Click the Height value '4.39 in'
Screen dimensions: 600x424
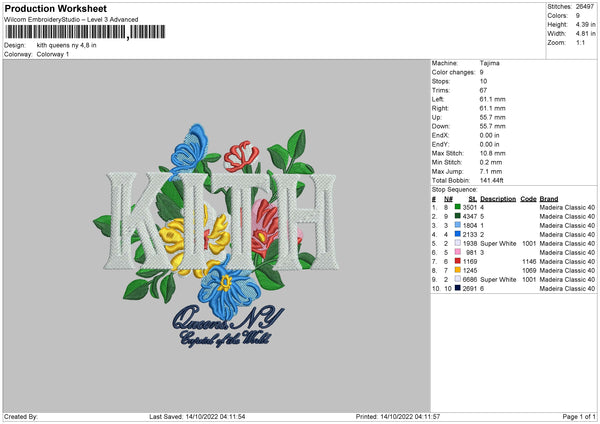[585, 24]
